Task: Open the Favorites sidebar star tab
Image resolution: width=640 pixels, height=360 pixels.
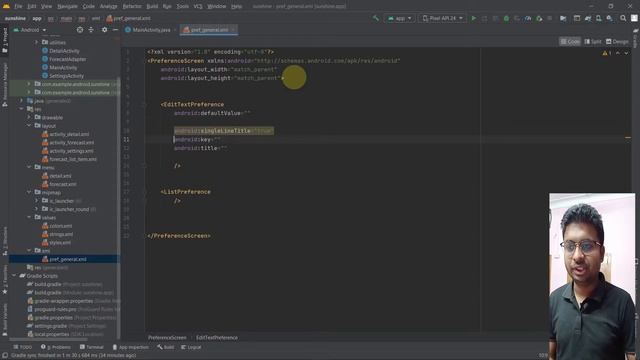Action: (4, 280)
